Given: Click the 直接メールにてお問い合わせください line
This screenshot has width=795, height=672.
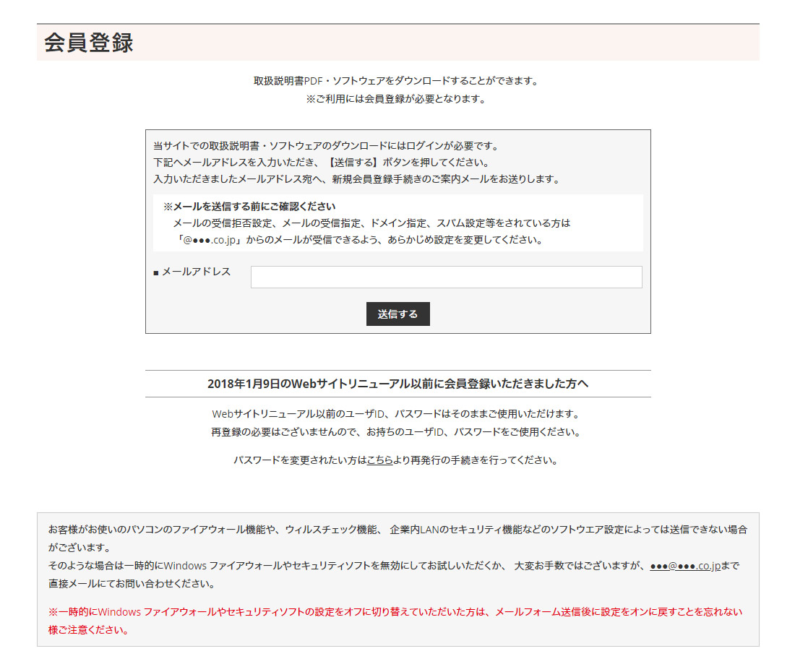Looking at the screenshot, I should (132, 584).
